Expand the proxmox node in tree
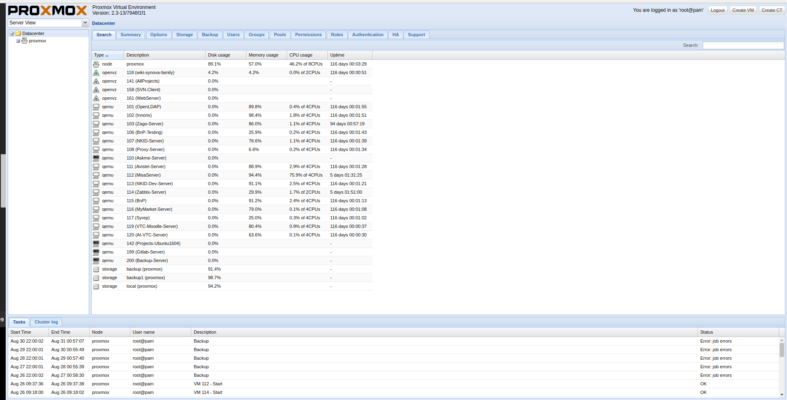The height and width of the screenshot is (400, 787). point(17,41)
